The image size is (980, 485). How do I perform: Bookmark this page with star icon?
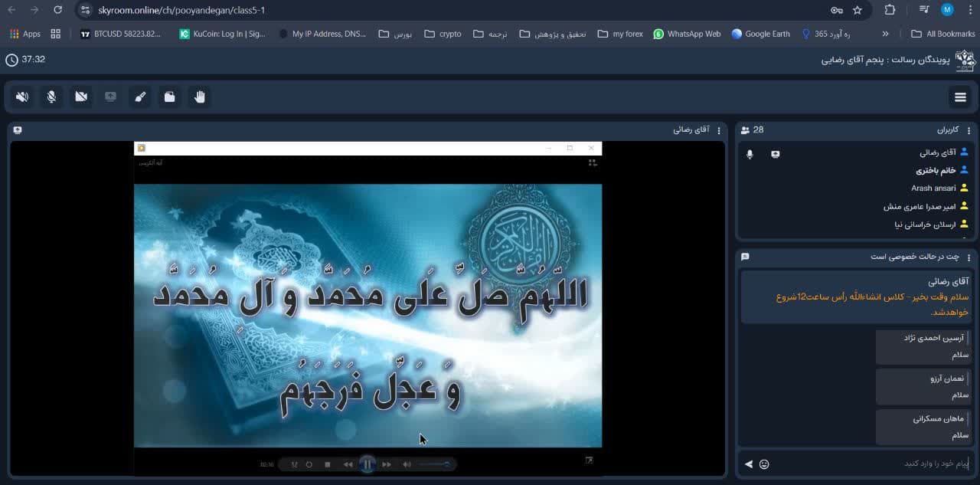(857, 10)
